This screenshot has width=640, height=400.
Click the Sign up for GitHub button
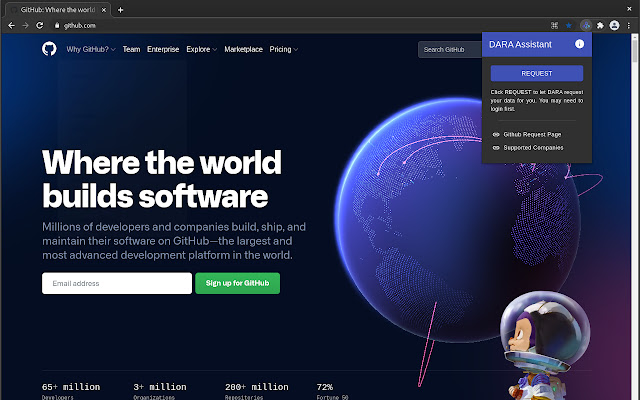pyautogui.click(x=238, y=283)
